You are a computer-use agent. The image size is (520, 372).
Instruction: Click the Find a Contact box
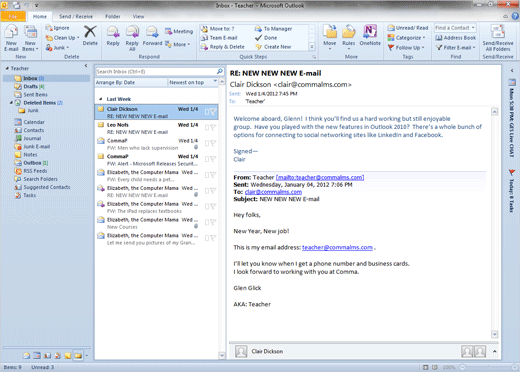click(x=455, y=28)
